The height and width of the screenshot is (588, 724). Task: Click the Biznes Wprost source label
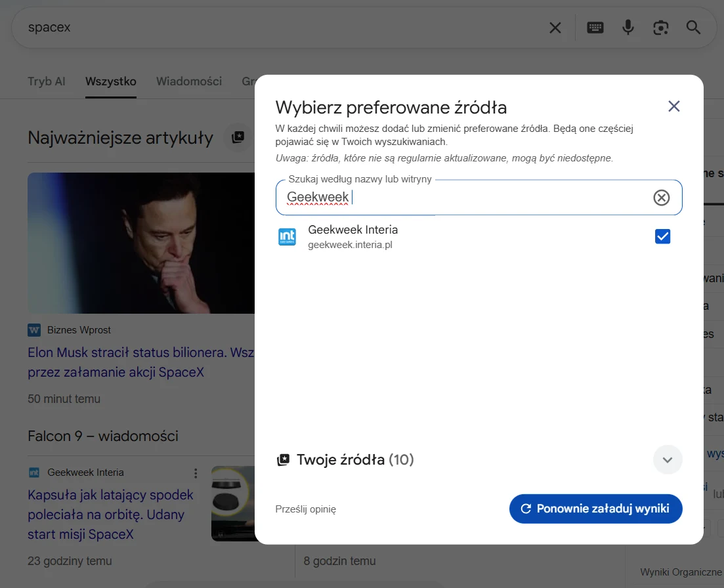point(79,330)
